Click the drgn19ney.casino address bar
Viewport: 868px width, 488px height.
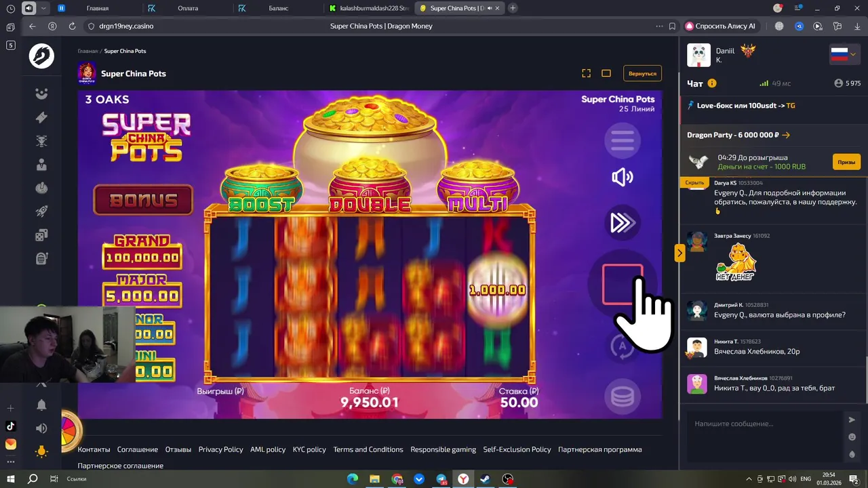126,26
